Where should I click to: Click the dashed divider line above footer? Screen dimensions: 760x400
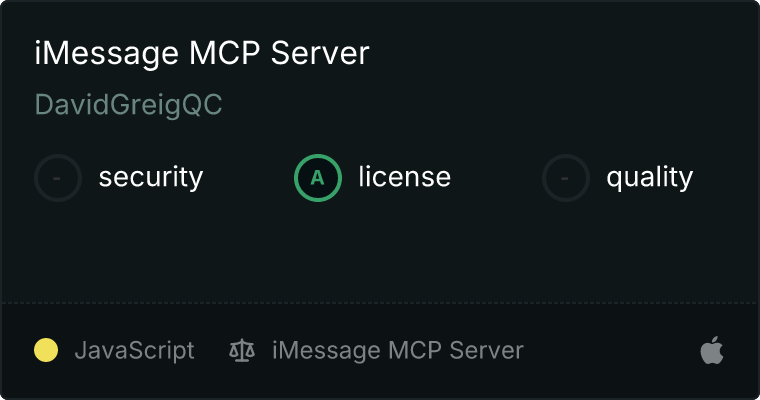(x=380, y=303)
